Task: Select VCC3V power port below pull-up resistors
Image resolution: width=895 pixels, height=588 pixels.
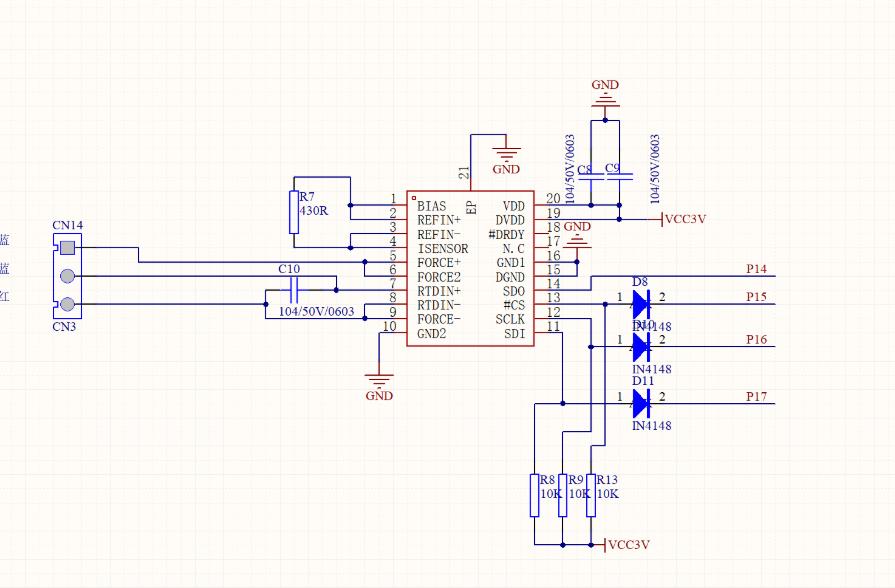Action: 621,545
